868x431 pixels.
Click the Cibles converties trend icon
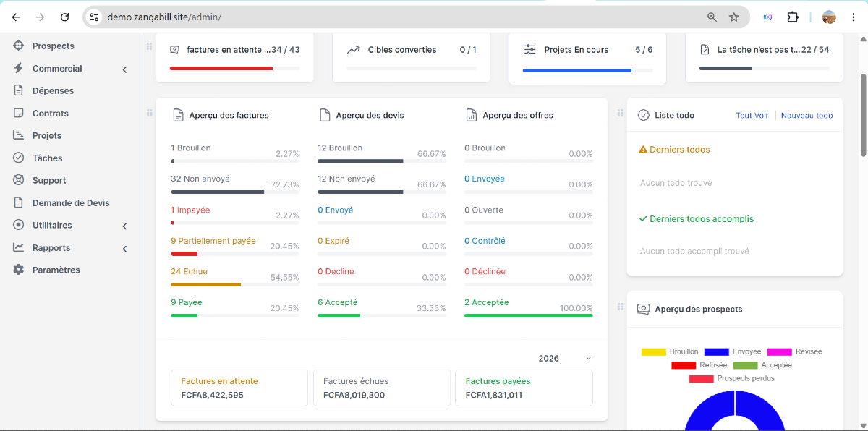(x=354, y=50)
